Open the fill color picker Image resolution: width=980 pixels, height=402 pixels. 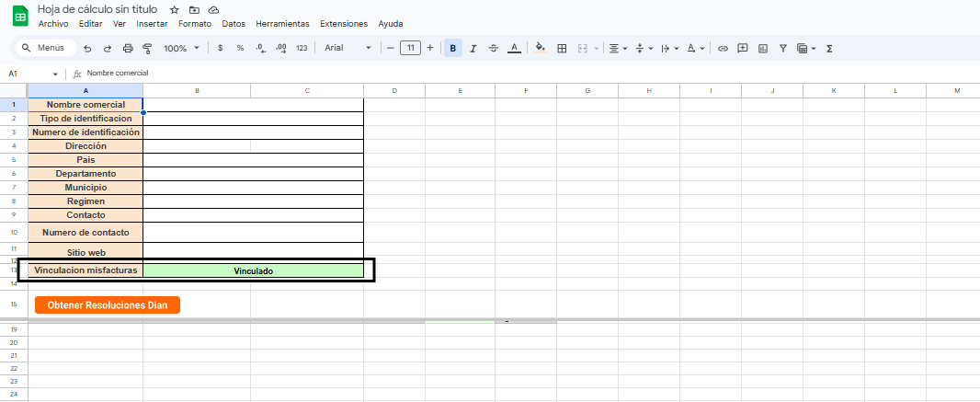540,48
